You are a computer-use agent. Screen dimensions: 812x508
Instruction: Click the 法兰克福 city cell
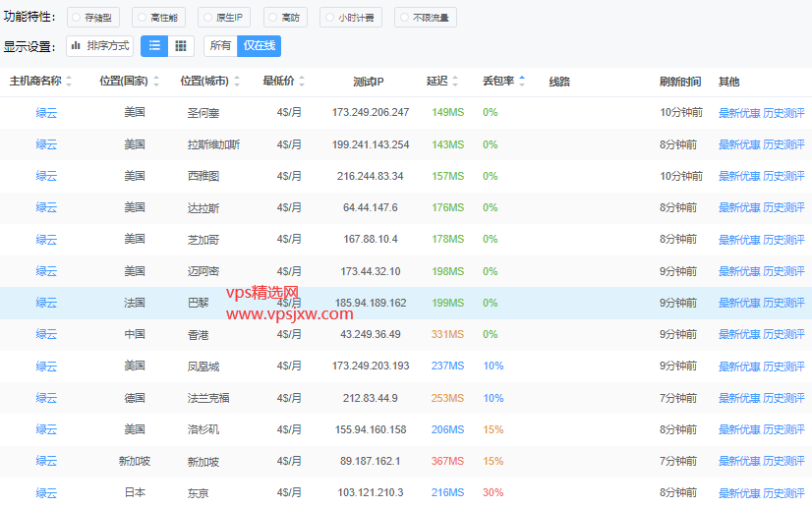point(208,398)
